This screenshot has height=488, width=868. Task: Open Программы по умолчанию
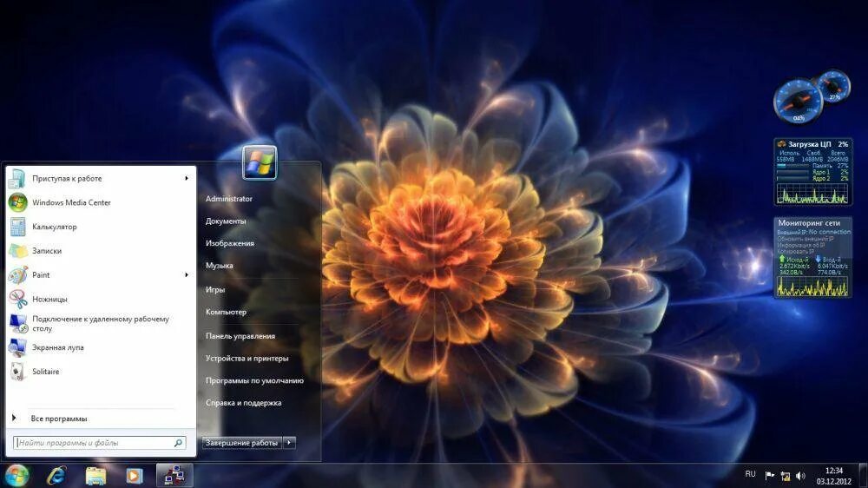[254, 380]
